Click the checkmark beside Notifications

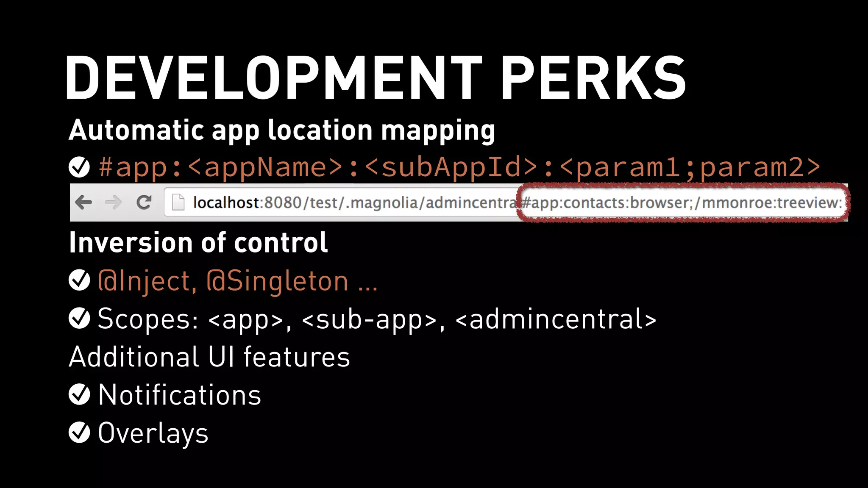pyautogui.click(x=79, y=395)
